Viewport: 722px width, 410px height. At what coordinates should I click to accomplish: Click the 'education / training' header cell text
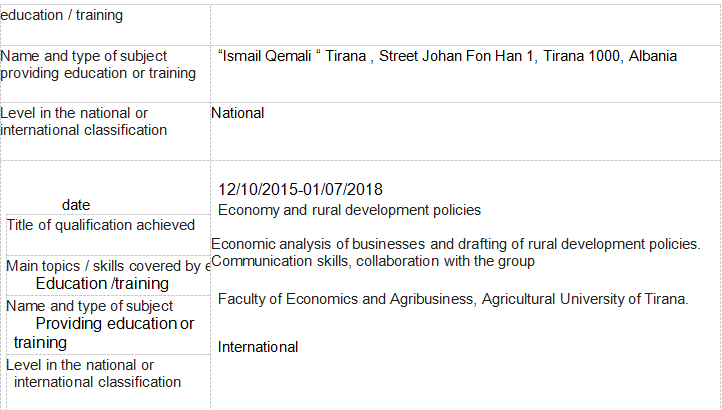point(63,16)
